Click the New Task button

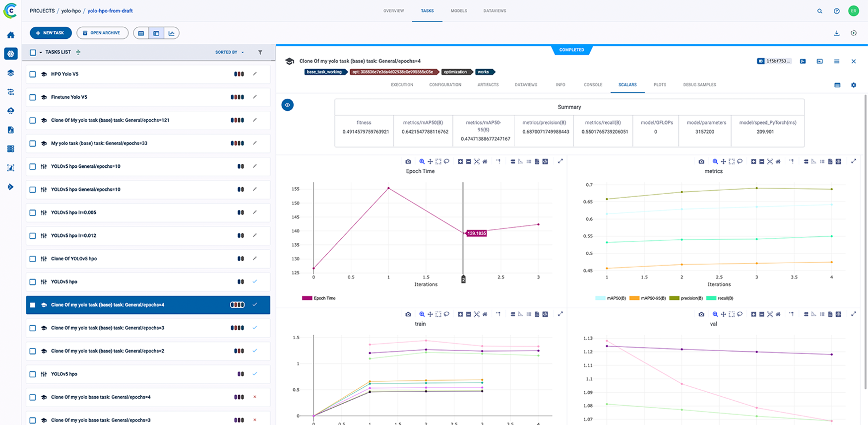pyautogui.click(x=51, y=33)
